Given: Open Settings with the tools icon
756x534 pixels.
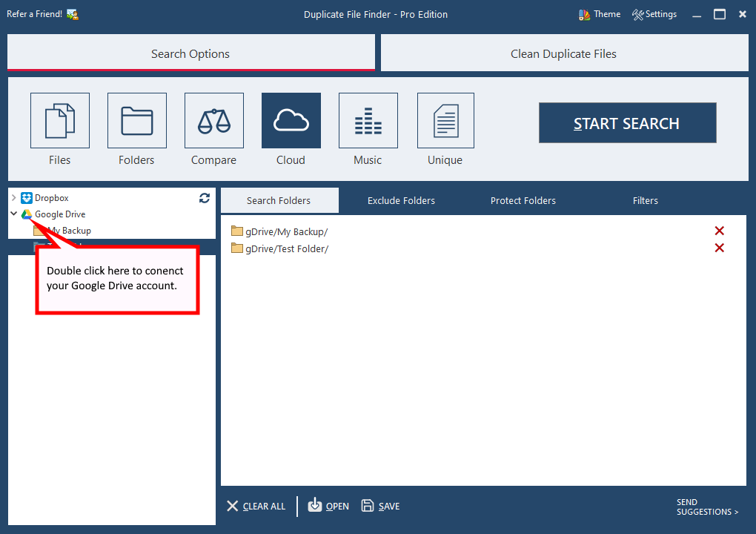Looking at the screenshot, I should coord(654,15).
